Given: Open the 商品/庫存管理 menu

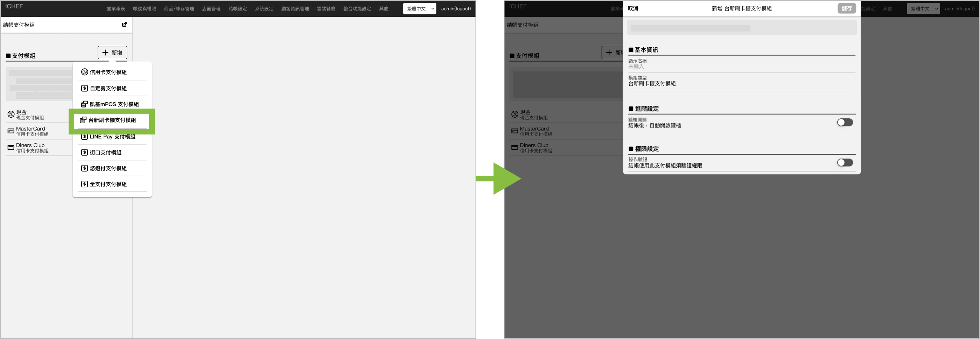Looking at the screenshot, I should coord(179,8).
